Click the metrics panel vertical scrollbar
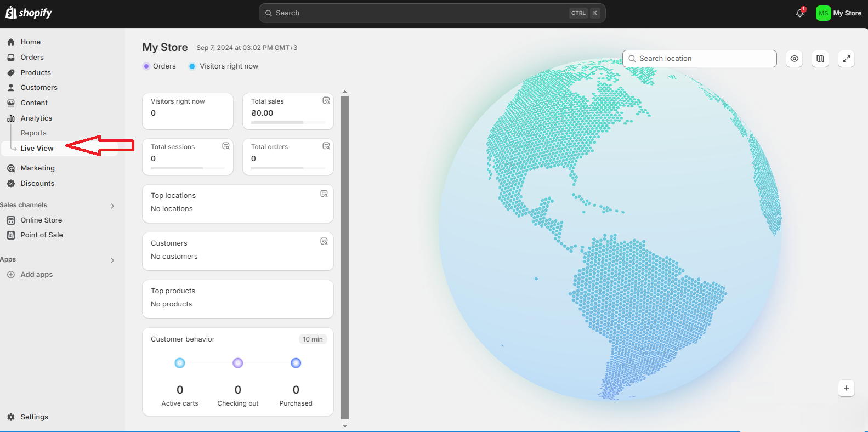 [x=345, y=258]
